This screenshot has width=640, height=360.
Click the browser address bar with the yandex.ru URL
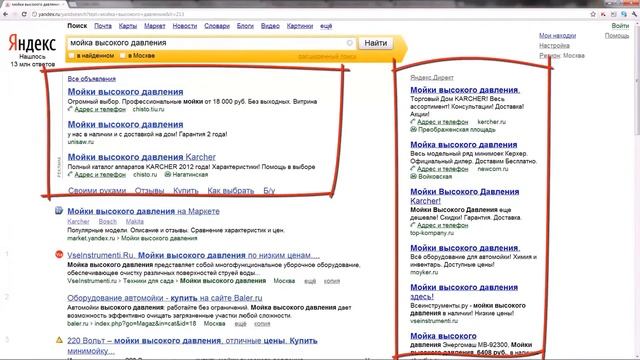tap(310, 14)
